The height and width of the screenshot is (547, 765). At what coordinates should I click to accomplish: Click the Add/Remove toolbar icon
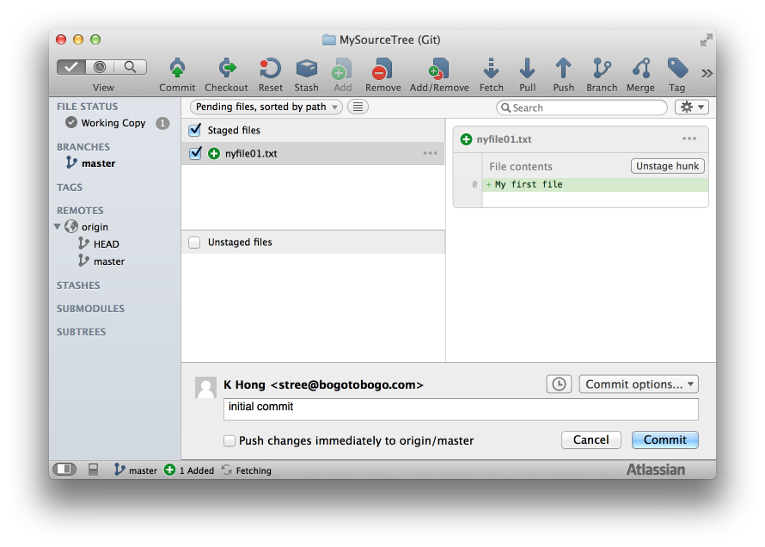coord(439,68)
